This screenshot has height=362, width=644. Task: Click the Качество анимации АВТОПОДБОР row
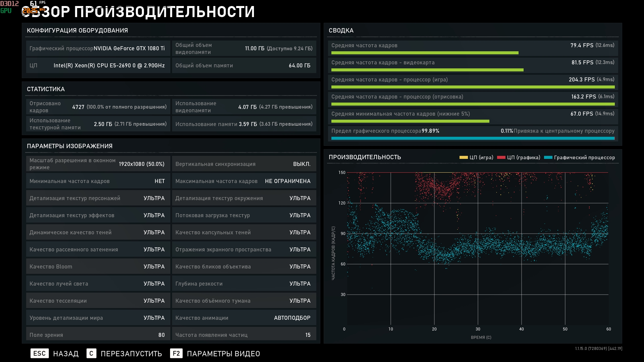point(244,318)
